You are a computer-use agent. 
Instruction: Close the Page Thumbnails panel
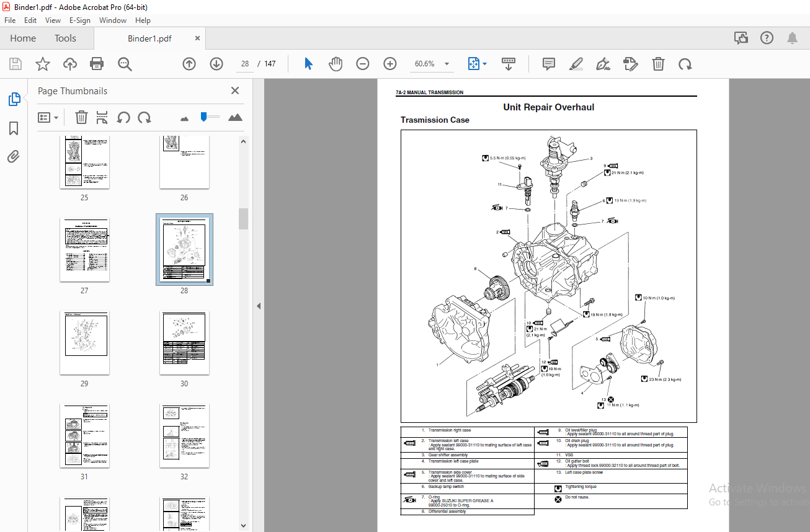(x=235, y=91)
